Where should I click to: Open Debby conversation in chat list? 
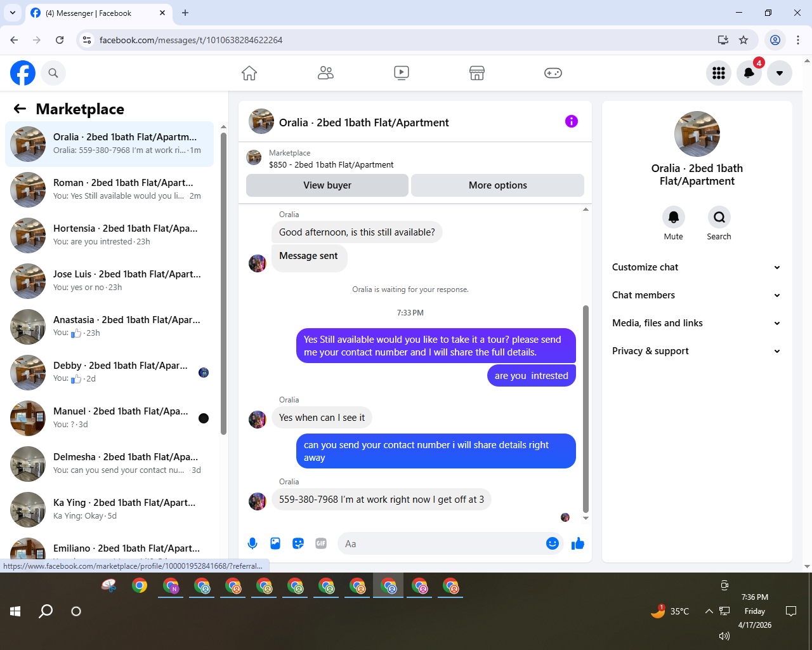(x=110, y=373)
